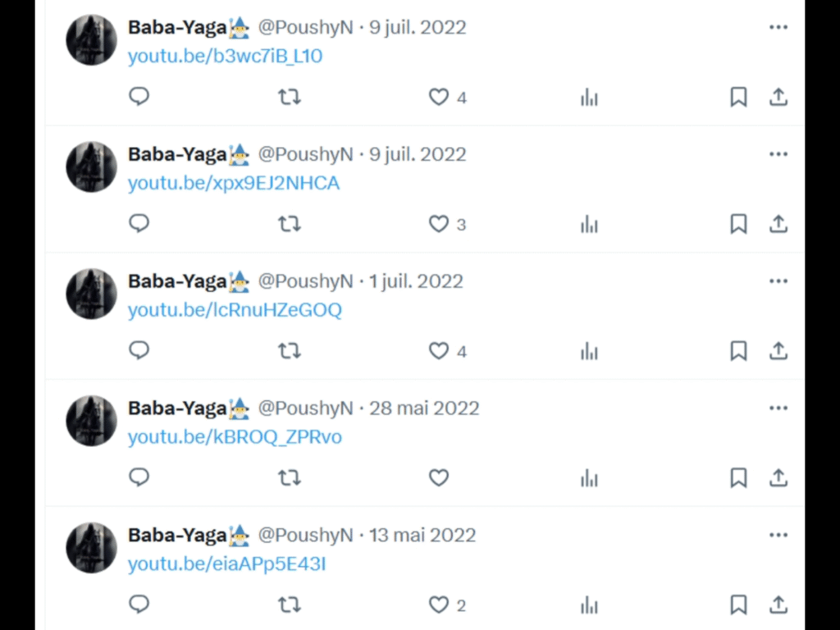
Task: Open link youtu.be/eiaAPp5E43I
Action: point(226,564)
